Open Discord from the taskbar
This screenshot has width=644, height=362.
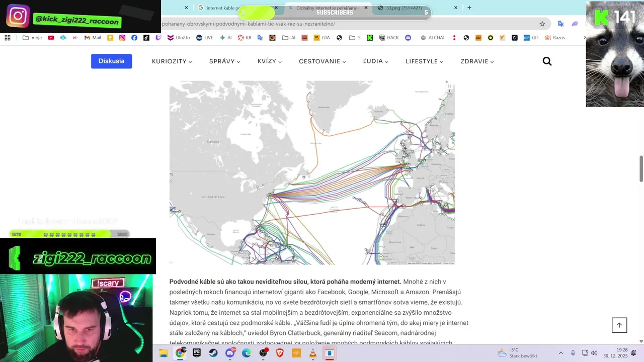tap(230, 353)
